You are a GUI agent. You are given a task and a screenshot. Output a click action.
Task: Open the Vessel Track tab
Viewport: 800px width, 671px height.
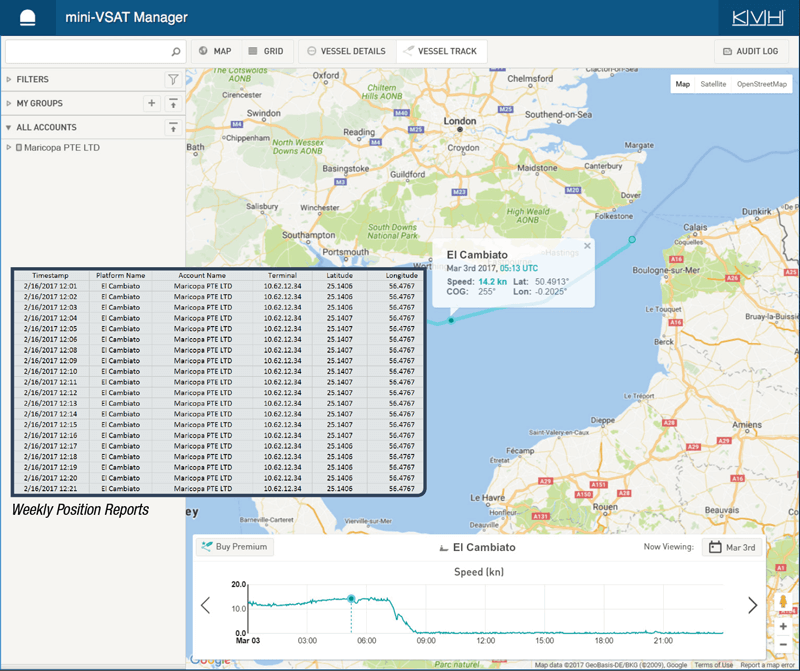[441, 52]
